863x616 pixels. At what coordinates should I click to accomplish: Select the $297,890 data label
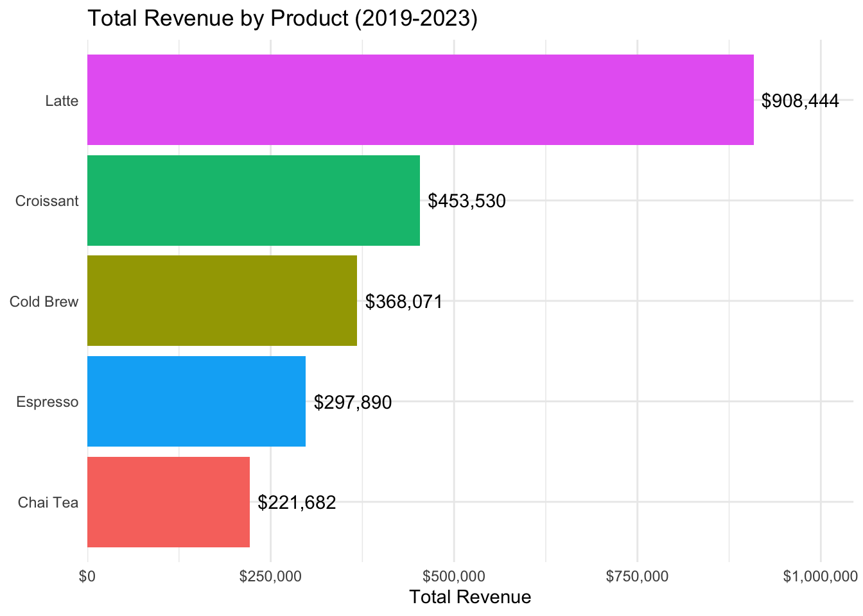pos(353,402)
